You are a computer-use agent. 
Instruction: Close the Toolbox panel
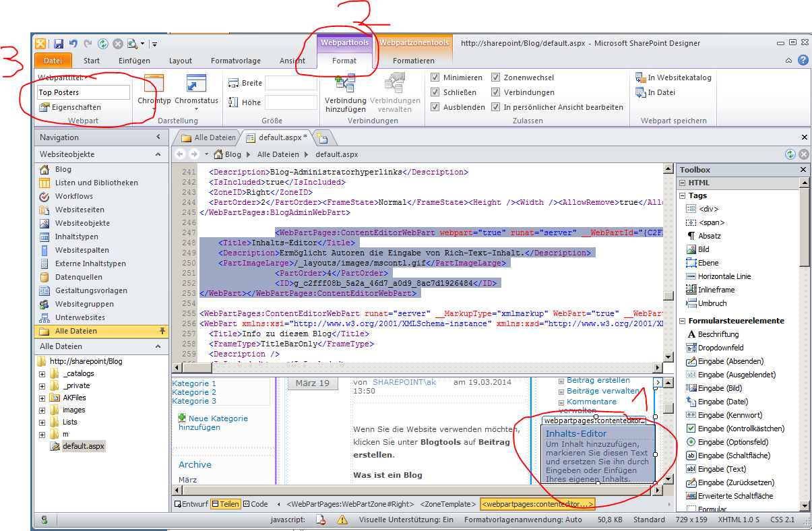coord(803,170)
